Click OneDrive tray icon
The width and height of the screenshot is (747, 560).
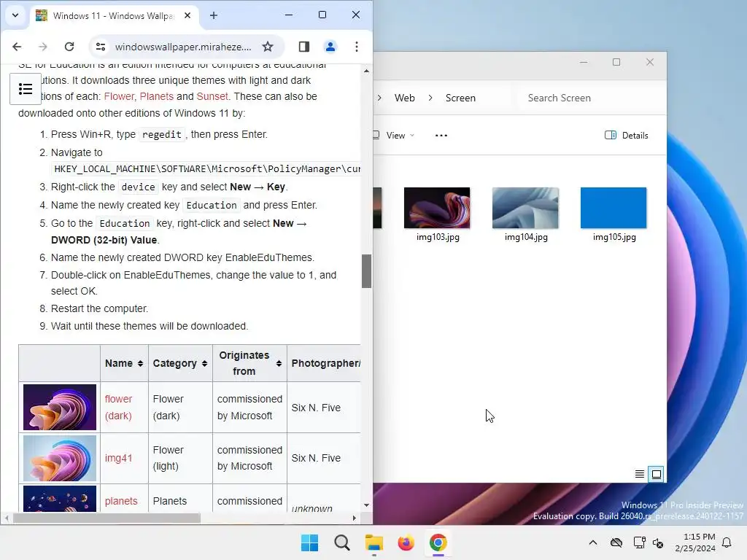click(x=616, y=542)
